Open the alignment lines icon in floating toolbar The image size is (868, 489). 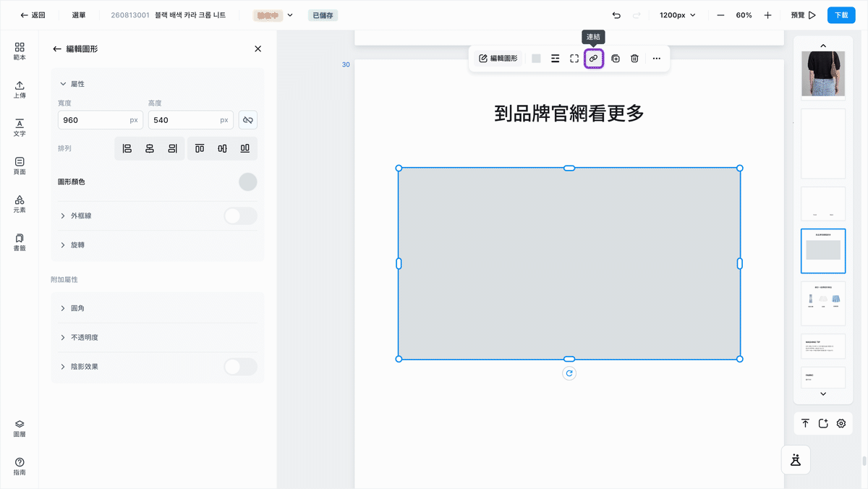(x=555, y=59)
